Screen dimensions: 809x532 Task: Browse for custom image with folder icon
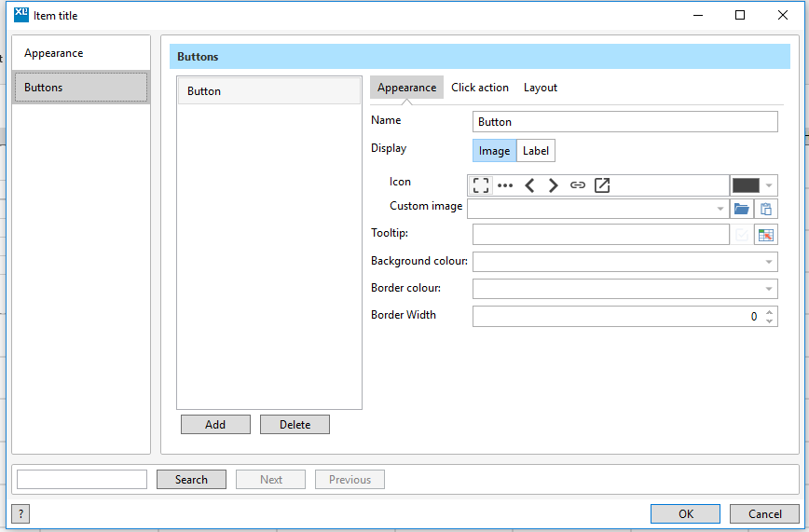[741, 209]
